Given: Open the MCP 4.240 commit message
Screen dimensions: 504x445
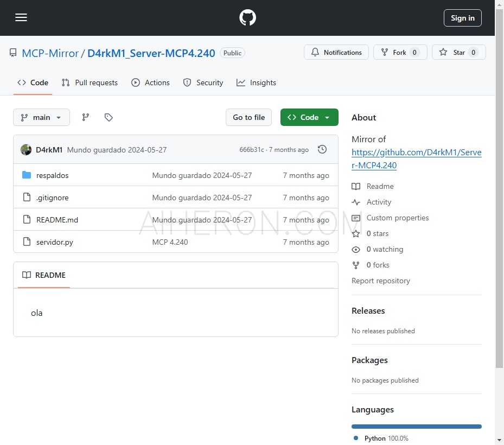Looking at the screenshot, I should [x=170, y=242].
